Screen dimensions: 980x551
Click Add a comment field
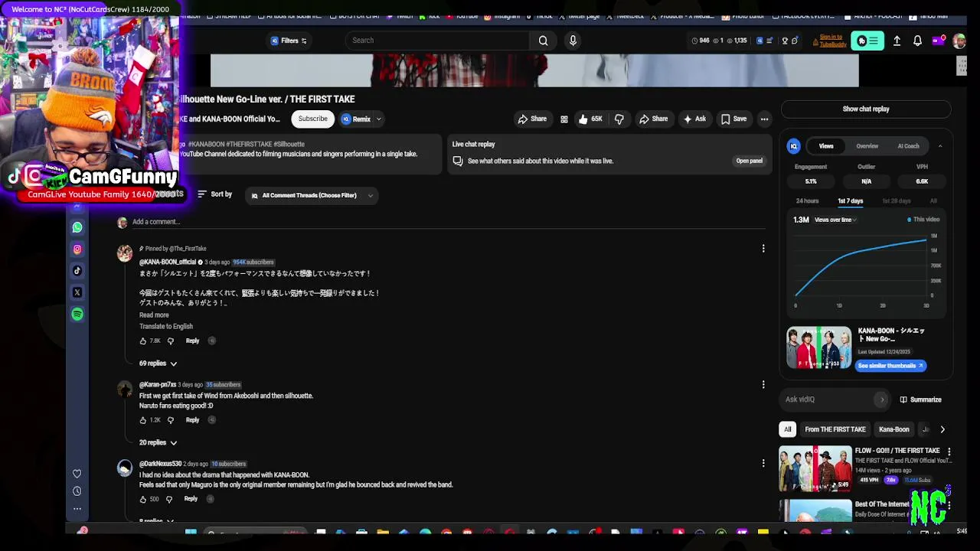click(x=448, y=222)
